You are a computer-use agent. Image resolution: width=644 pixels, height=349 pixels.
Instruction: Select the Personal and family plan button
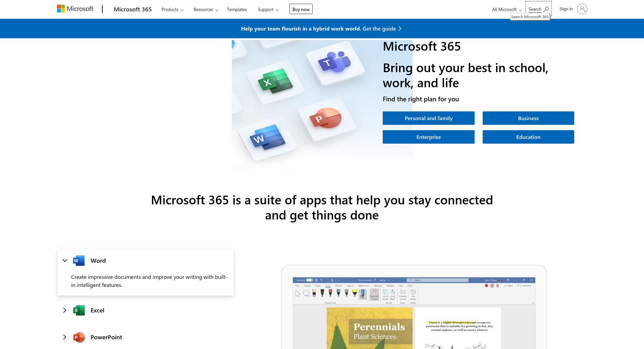coord(428,118)
